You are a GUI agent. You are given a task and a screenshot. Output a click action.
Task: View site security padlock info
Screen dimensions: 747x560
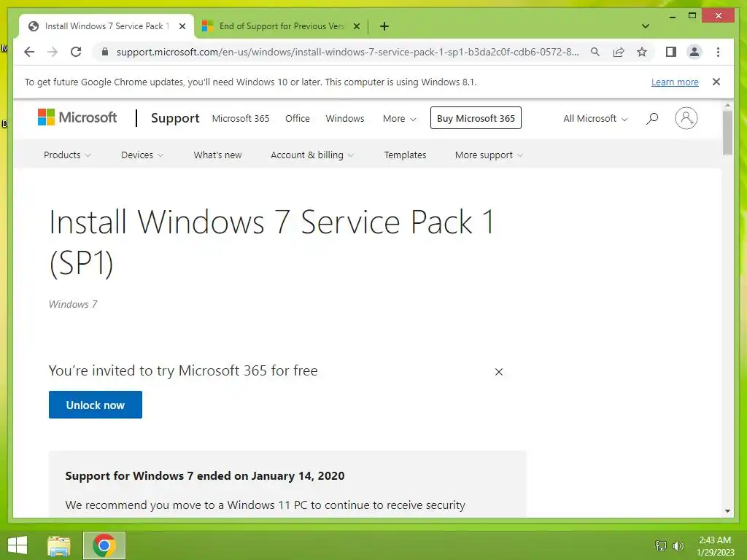[x=105, y=52]
